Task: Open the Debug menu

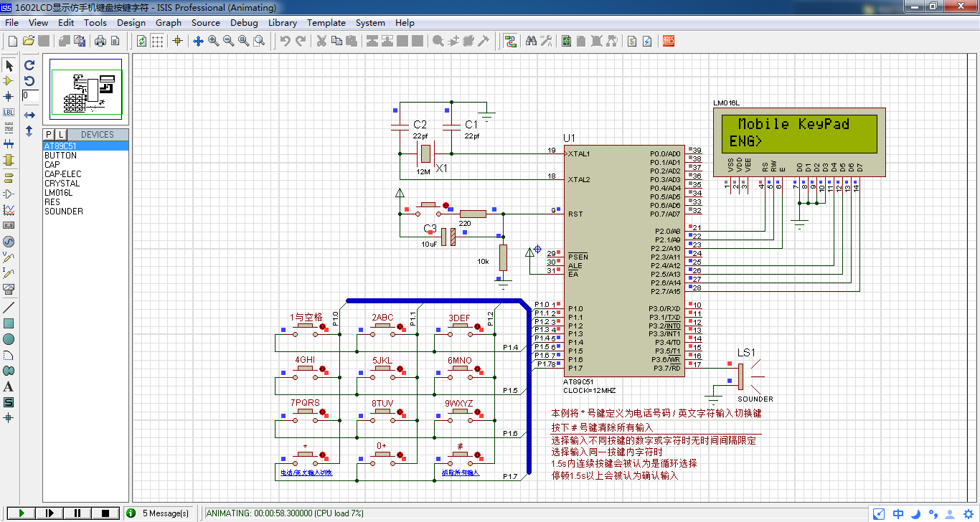Action: [244, 22]
